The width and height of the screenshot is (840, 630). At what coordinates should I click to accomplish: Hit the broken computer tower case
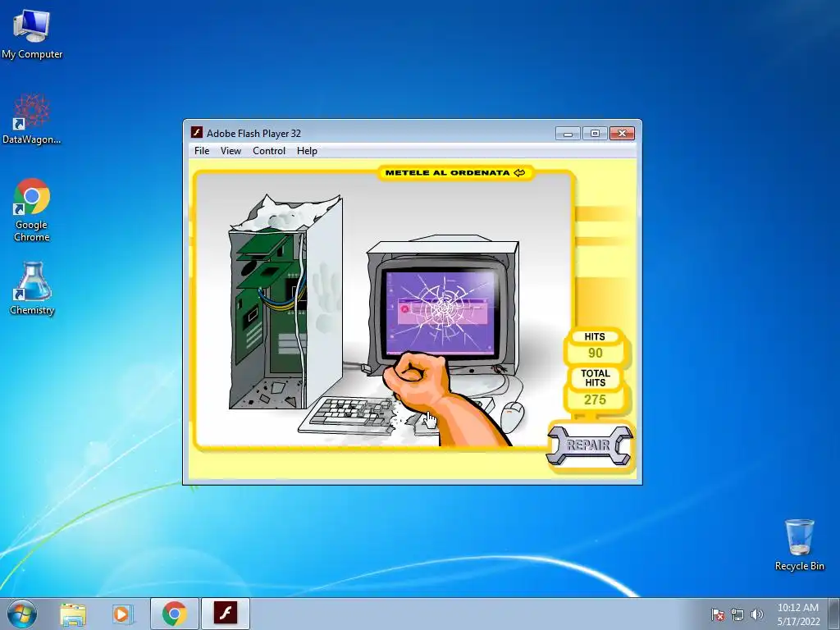(285, 303)
